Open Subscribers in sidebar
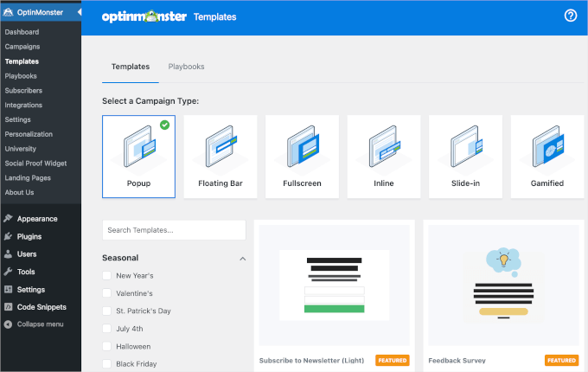Viewport: 588px width, 372px height. coord(23,90)
